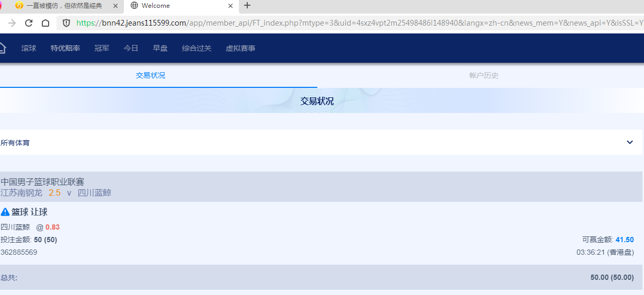
Task: Click the league name 中国男子篮球职业联赛
Action: click(x=42, y=182)
